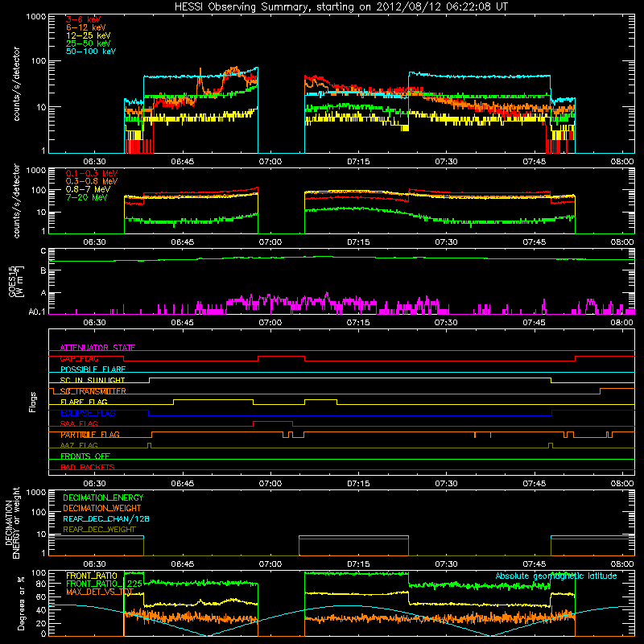
Task: Click the Absolute geomagnetic latitude label
Action: [x=556, y=576]
